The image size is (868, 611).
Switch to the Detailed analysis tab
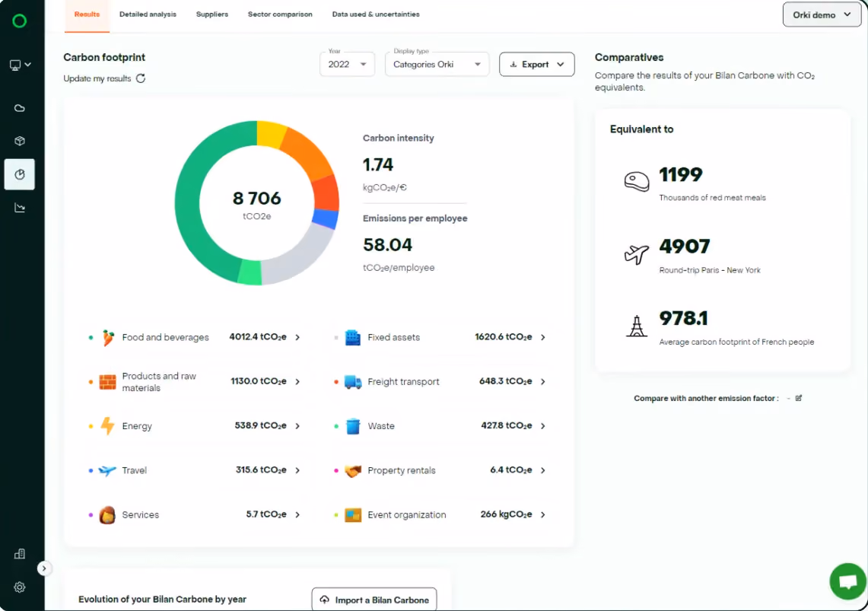point(148,14)
